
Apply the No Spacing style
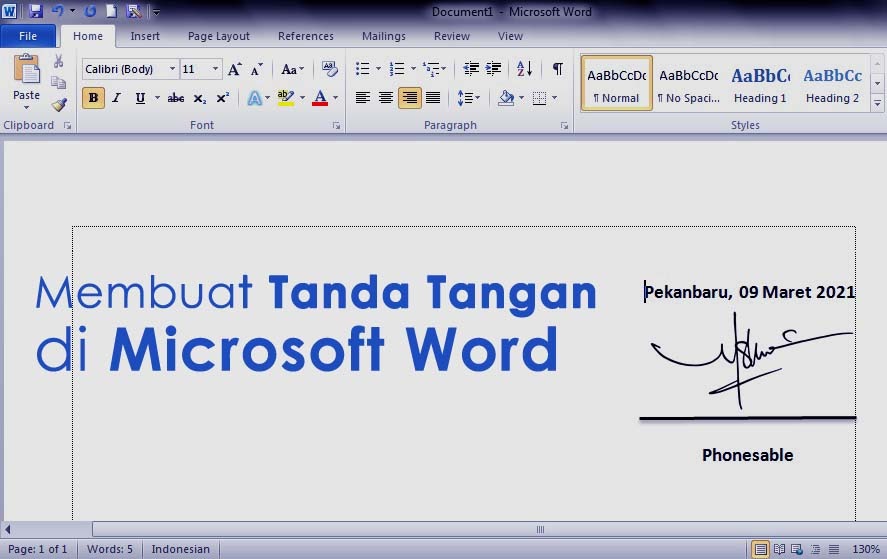pyautogui.click(x=688, y=83)
